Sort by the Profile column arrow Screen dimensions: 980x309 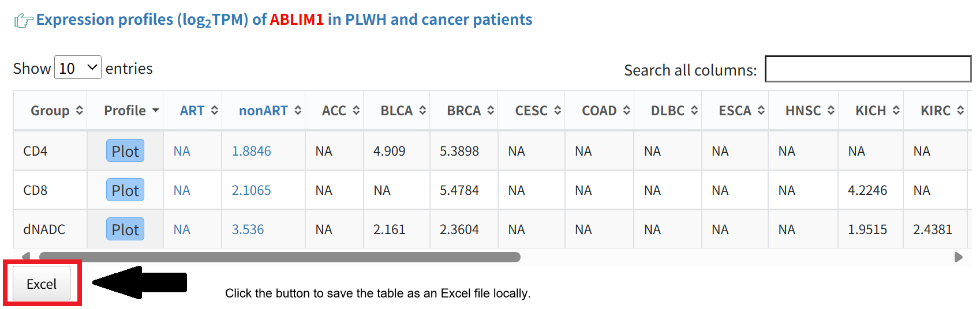(x=156, y=110)
